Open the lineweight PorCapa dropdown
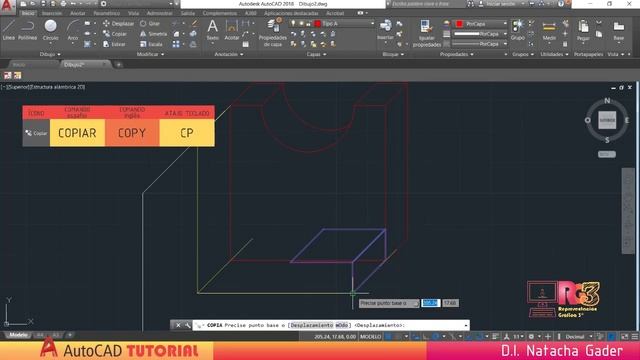 (481, 34)
